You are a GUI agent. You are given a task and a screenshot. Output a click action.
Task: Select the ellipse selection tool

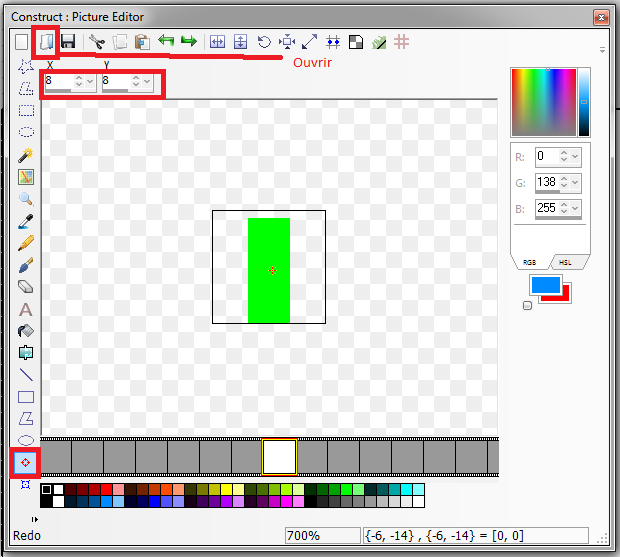click(x=26, y=132)
